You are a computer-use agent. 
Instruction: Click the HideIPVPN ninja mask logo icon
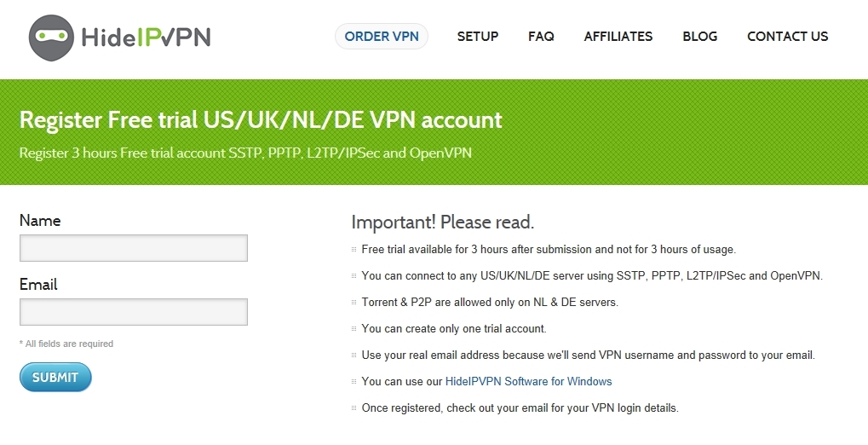52,38
